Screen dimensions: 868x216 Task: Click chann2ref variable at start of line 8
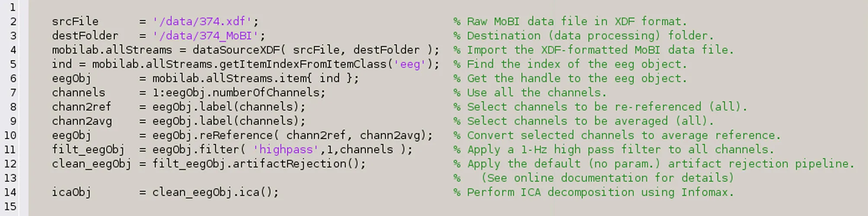pos(81,107)
